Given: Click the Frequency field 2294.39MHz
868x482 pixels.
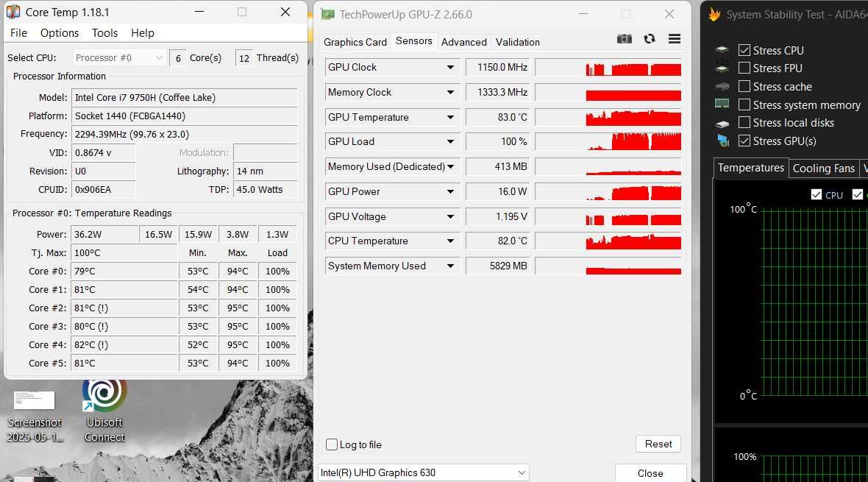Looking at the screenshot, I should point(184,134).
